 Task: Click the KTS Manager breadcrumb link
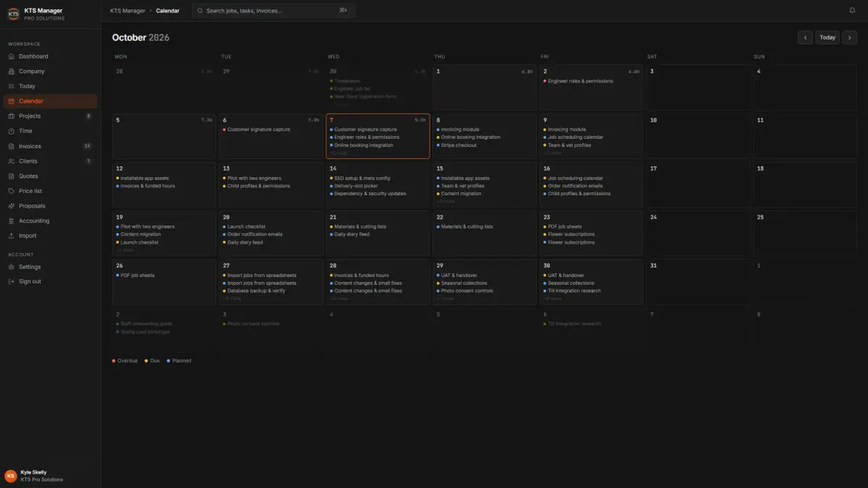pos(127,11)
